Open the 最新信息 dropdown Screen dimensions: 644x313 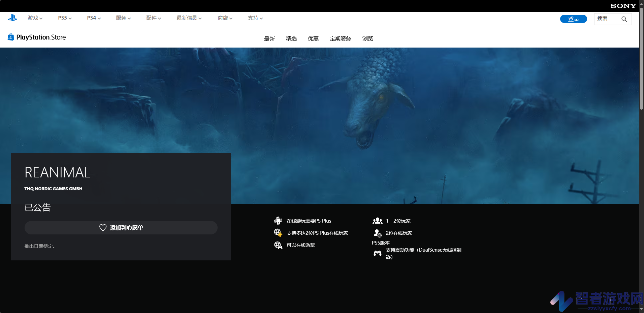coord(189,18)
